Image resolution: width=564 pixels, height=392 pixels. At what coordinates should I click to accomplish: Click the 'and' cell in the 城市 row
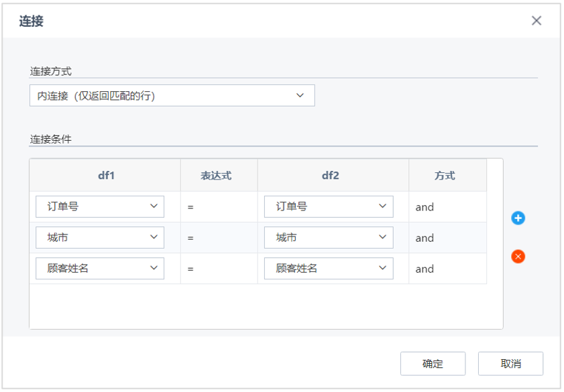(x=425, y=238)
